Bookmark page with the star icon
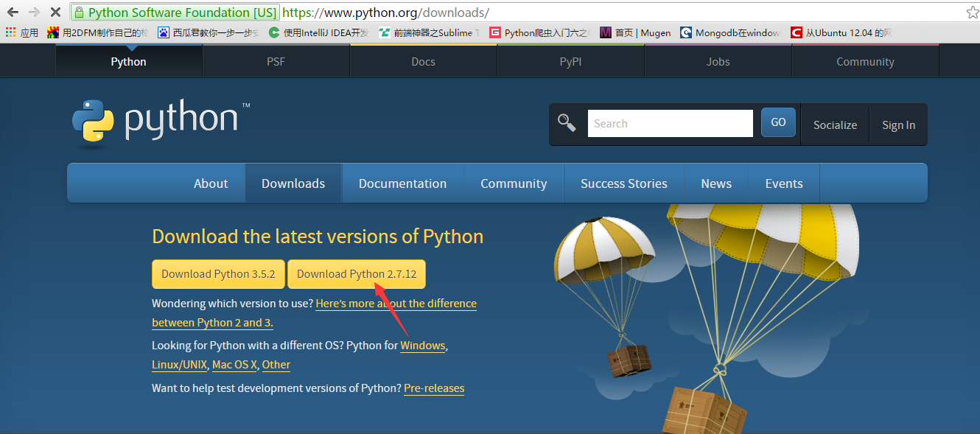The width and height of the screenshot is (980, 434). [973, 13]
